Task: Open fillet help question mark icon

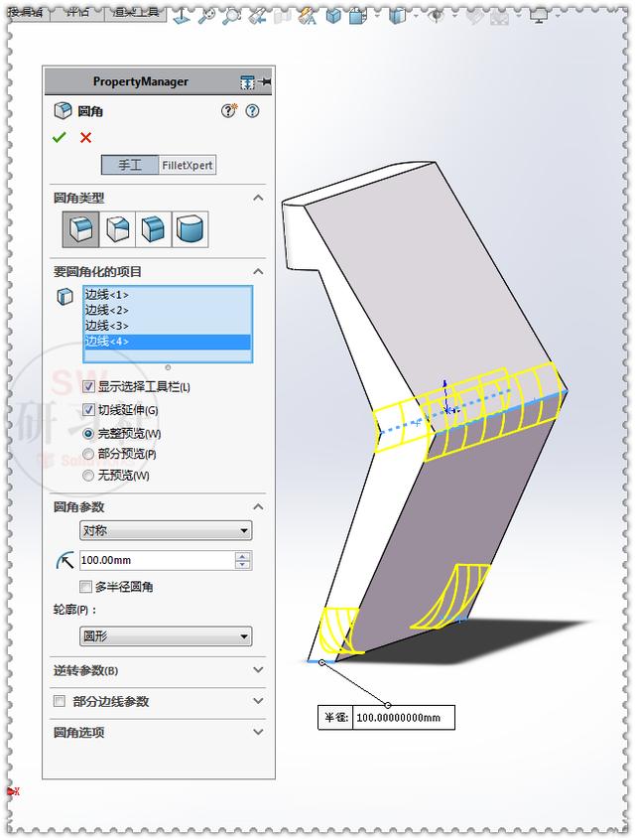Action: 252,111
